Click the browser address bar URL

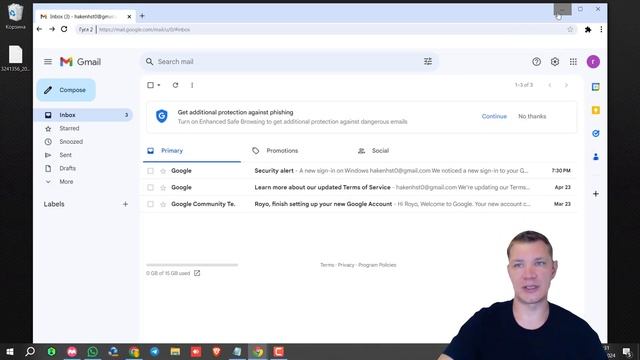pyautogui.click(x=144, y=29)
